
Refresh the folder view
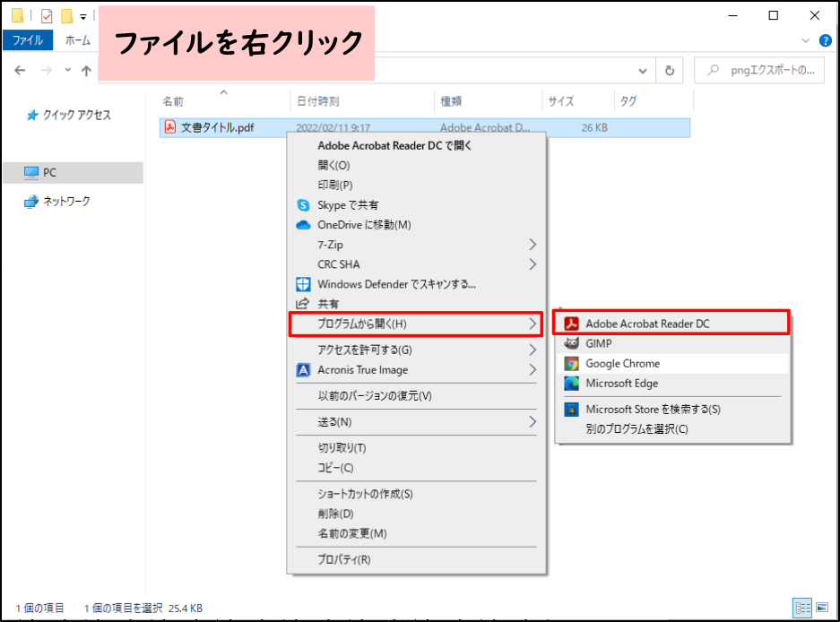pos(670,70)
